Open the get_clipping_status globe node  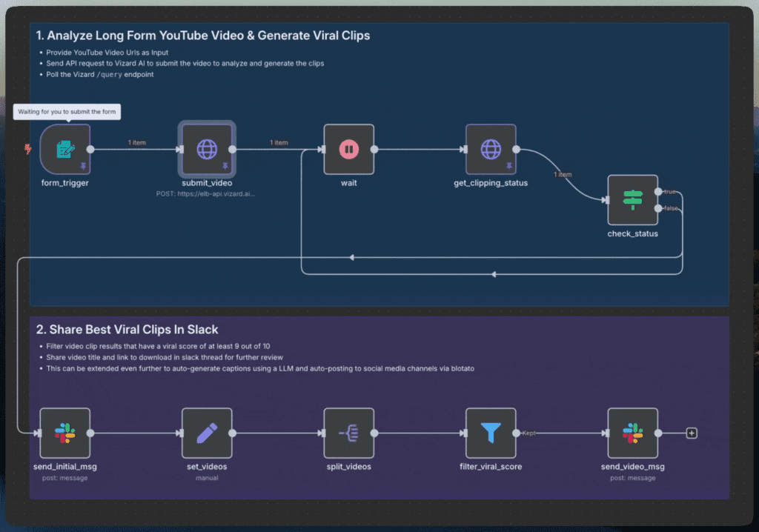point(491,149)
